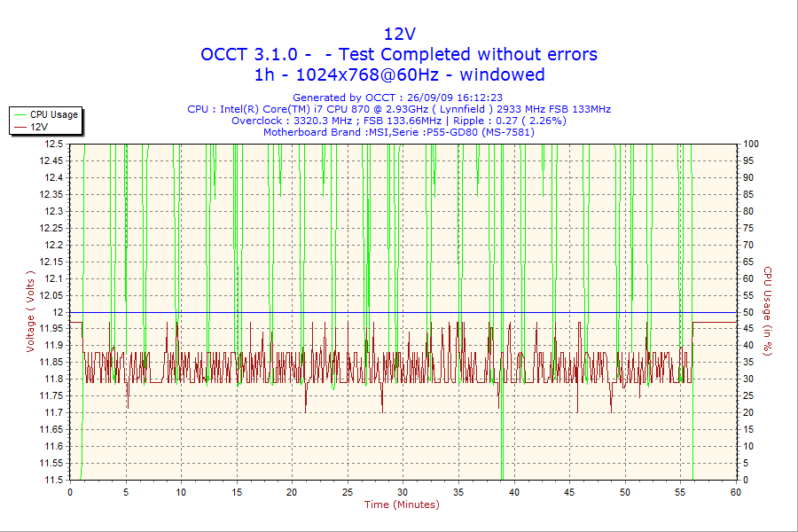
Task: Click the 11.5 voltage axis value
Action: pos(54,480)
